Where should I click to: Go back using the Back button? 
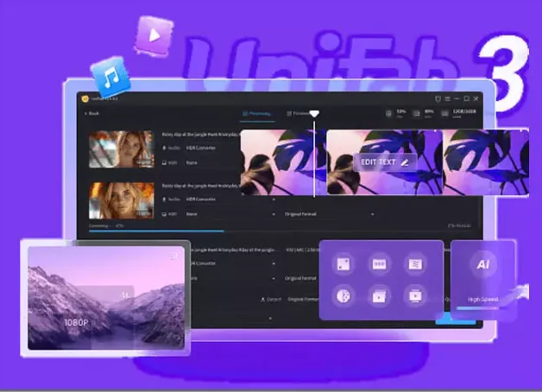coord(91,113)
